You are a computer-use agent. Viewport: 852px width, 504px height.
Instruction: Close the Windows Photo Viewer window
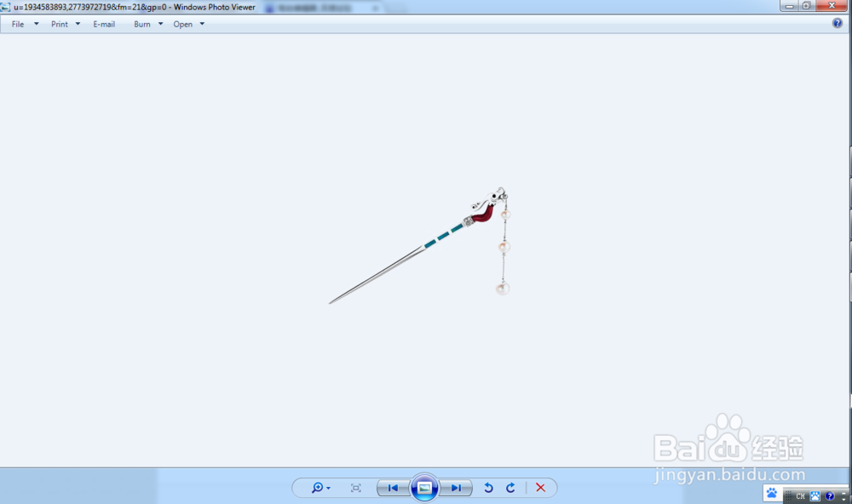click(832, 6)
